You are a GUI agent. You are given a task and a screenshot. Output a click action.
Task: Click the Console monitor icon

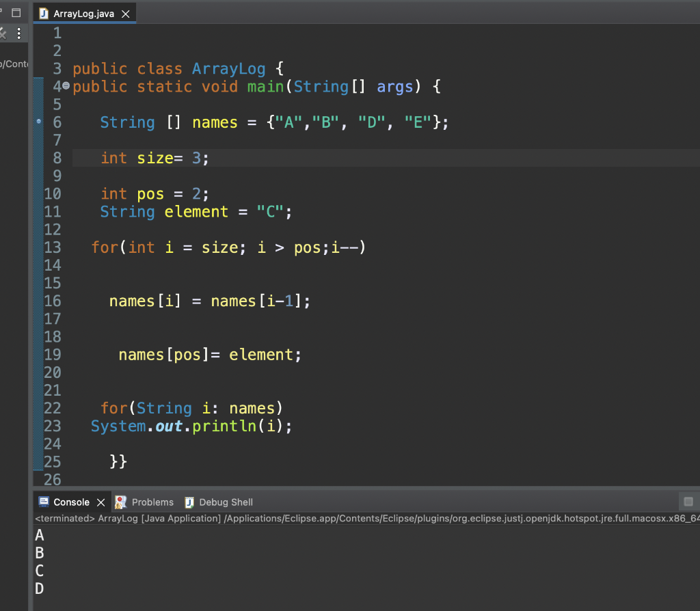[x=44, y=502]
